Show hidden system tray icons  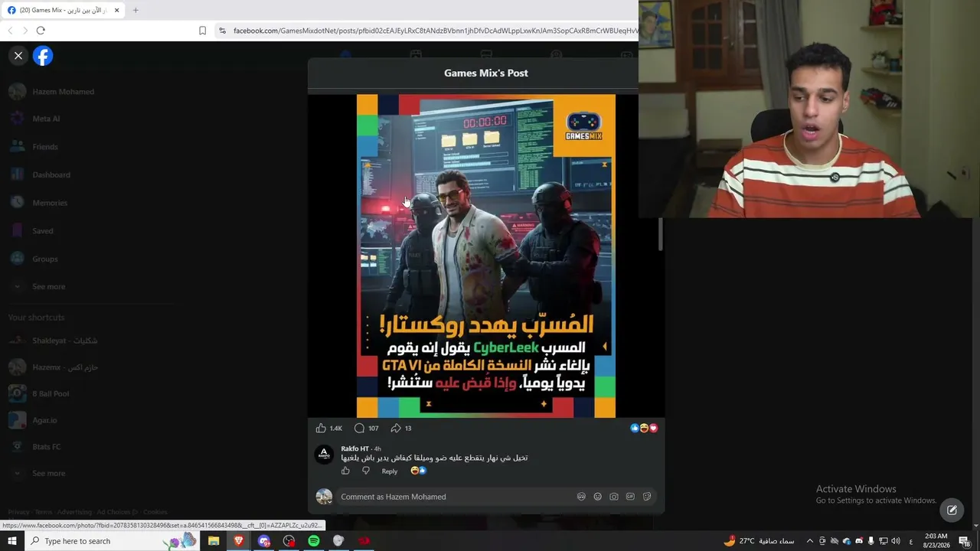810,541
